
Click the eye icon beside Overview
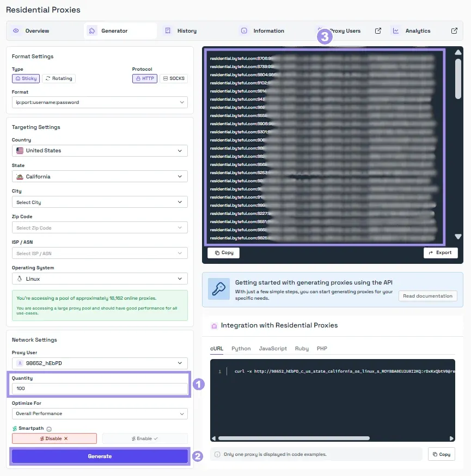point(16,30)
